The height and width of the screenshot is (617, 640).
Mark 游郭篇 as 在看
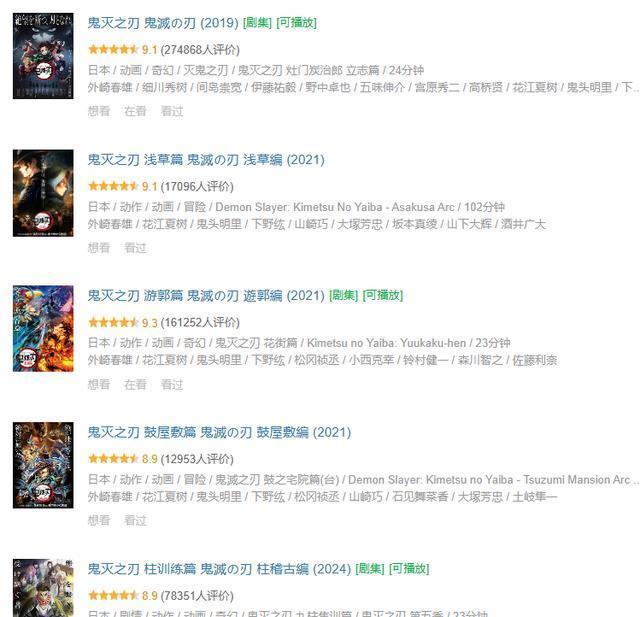click(x=136, y=384)
